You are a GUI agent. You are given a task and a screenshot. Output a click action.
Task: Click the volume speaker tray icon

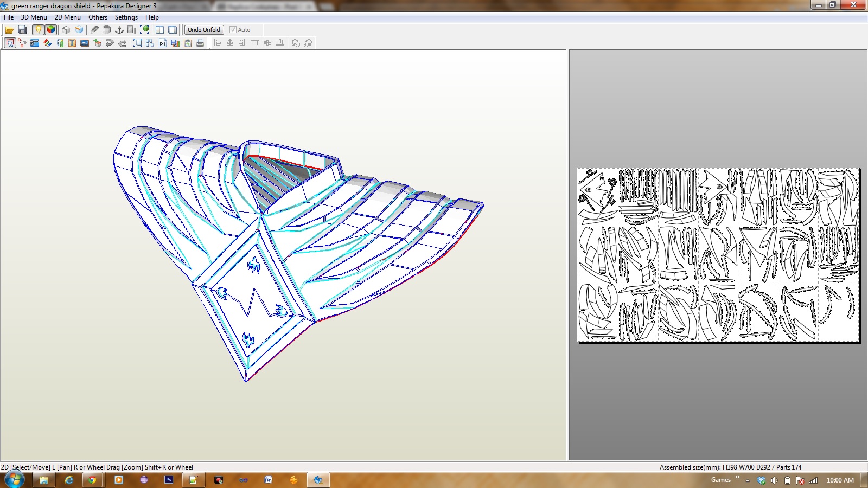tap(774, 480)
